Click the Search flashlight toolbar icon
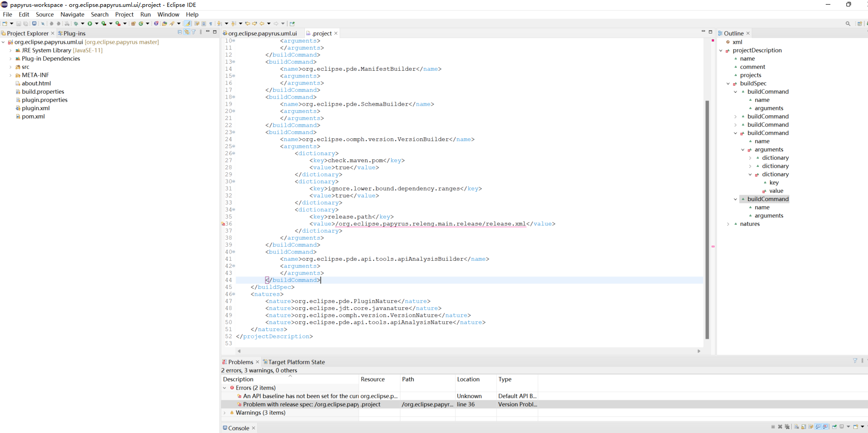The width and height of the screenshot is (868, 433). click(x=172, y=23)
